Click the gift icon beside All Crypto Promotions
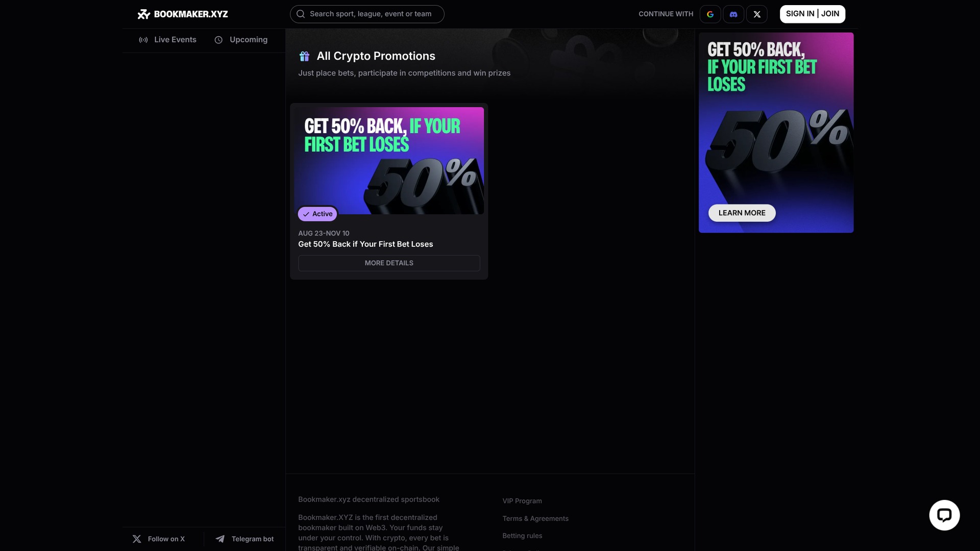The width and height of the screenshot is (980, 551). [x=304, y=56]
